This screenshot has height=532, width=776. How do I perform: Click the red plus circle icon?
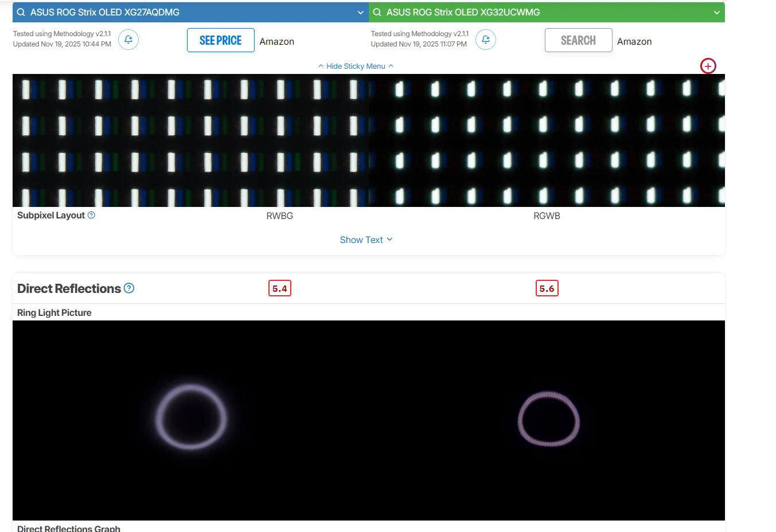coord(708,65)
